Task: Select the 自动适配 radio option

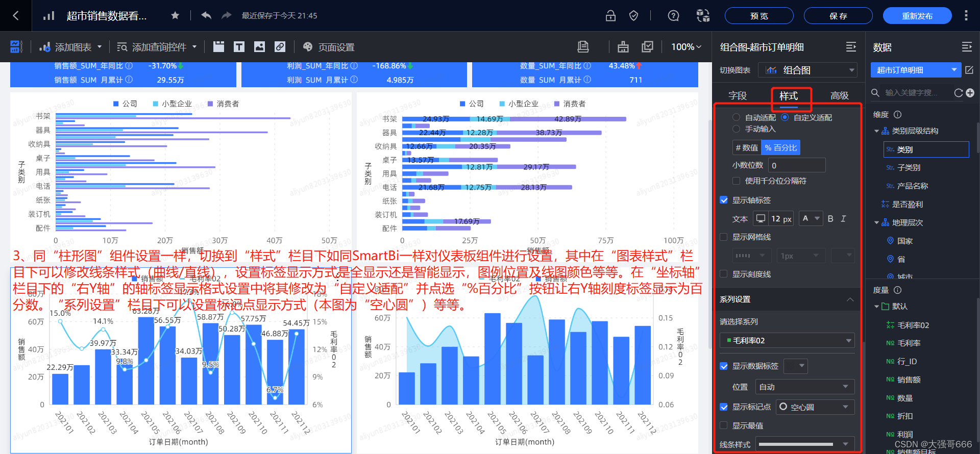Action: [736, 117]
